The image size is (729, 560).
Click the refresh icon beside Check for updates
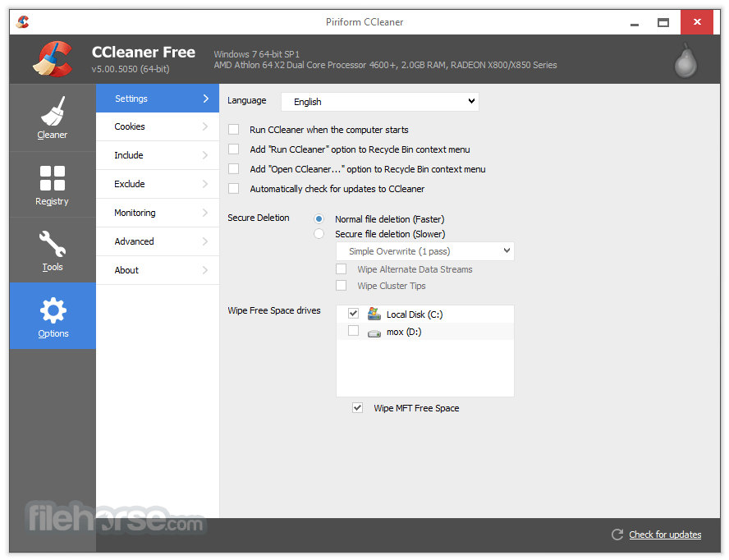[617, 535]
